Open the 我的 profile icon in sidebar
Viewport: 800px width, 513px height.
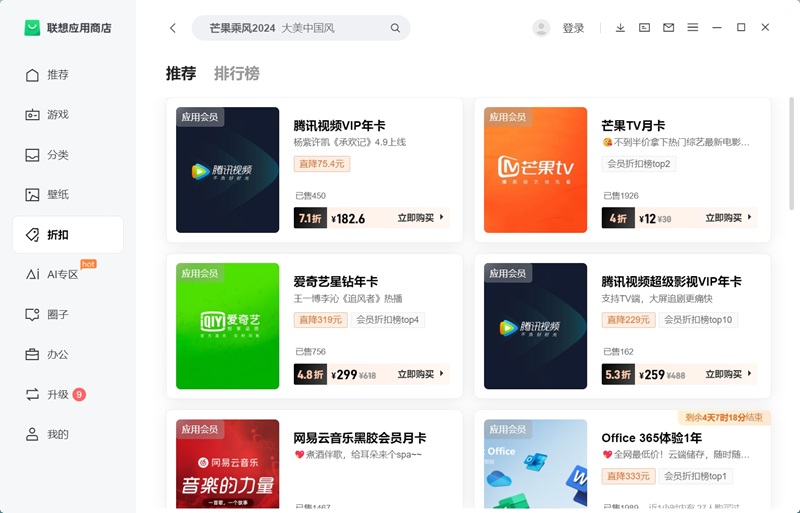32,434
